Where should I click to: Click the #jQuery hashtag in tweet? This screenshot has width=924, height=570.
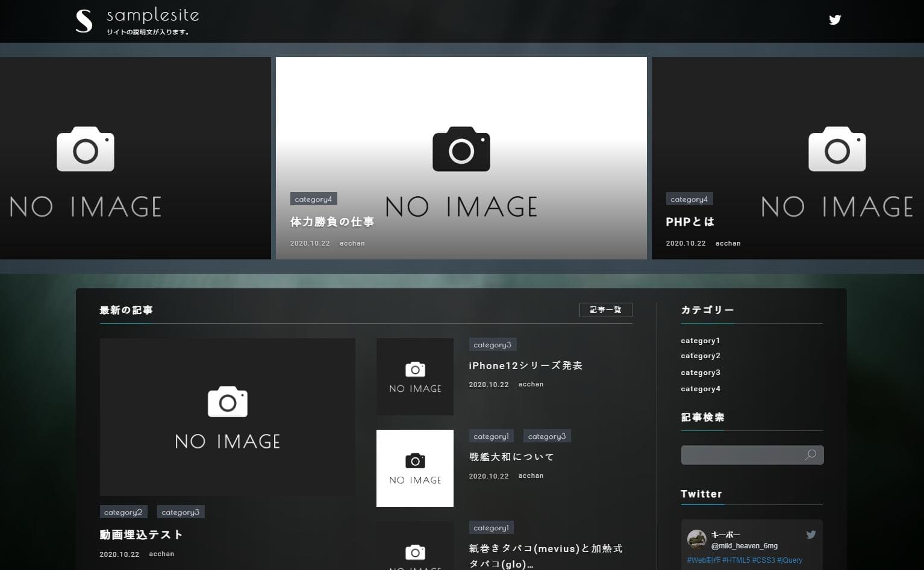[790, 560]
